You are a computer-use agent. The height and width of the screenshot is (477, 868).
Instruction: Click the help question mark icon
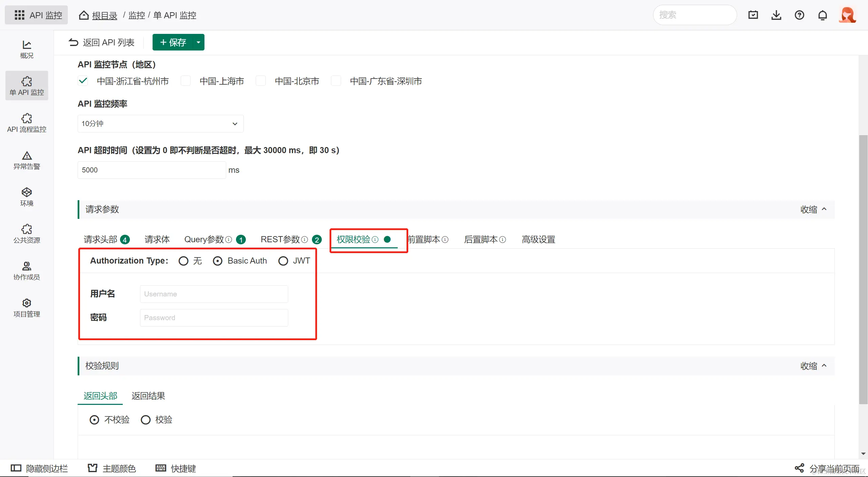[799, 15]
